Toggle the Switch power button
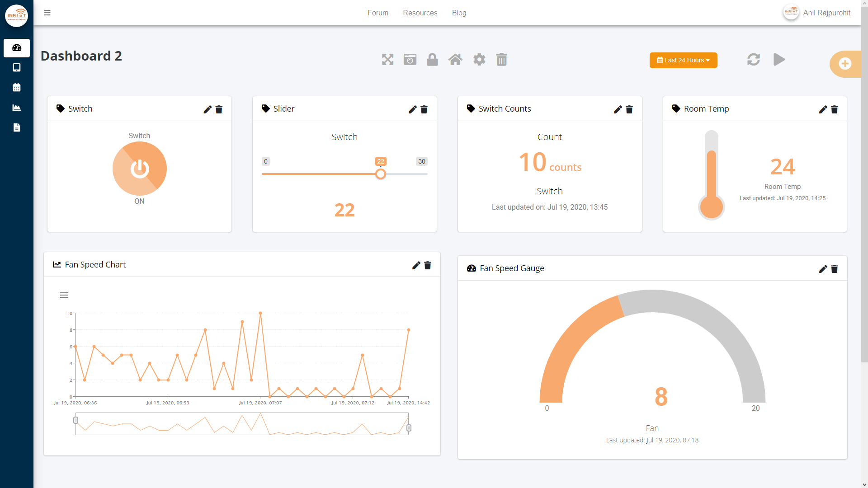Image resolution: width=868 pixels, height=488 pixels. click(140, 169)
